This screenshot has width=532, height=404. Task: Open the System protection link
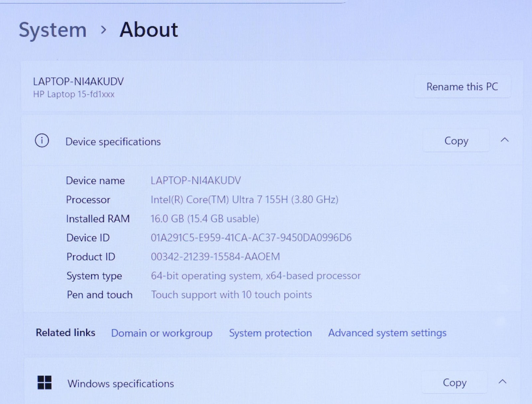(x=270, y=333)
